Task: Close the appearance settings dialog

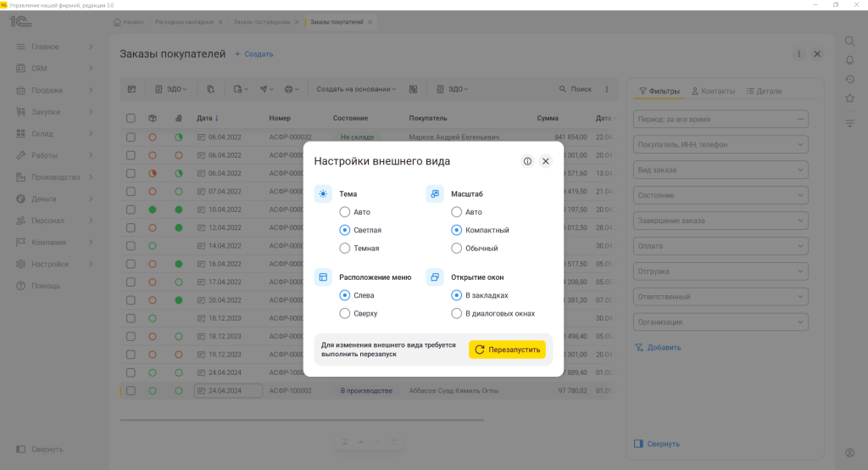Action: pyautogui.click(x=546, y=161)
